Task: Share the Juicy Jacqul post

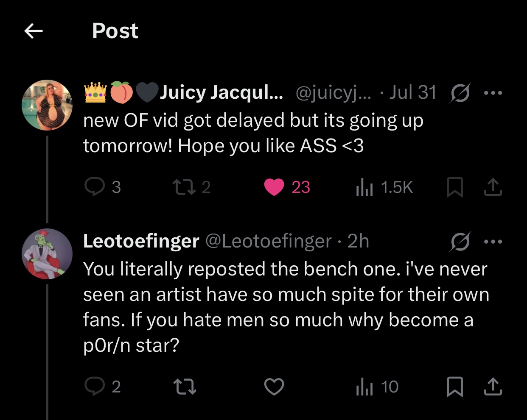Action: pos(493,187)
